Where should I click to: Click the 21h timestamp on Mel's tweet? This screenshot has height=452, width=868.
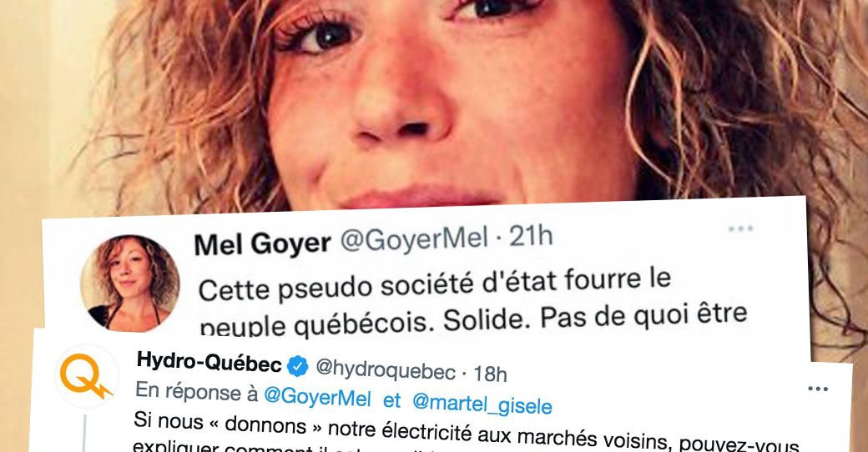pyautogui.click(x=531, y=236)
